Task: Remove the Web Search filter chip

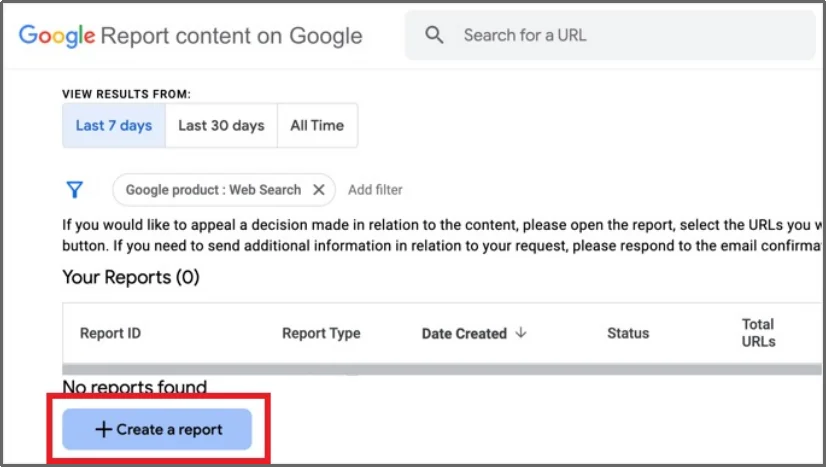Action: pos(319,189)
